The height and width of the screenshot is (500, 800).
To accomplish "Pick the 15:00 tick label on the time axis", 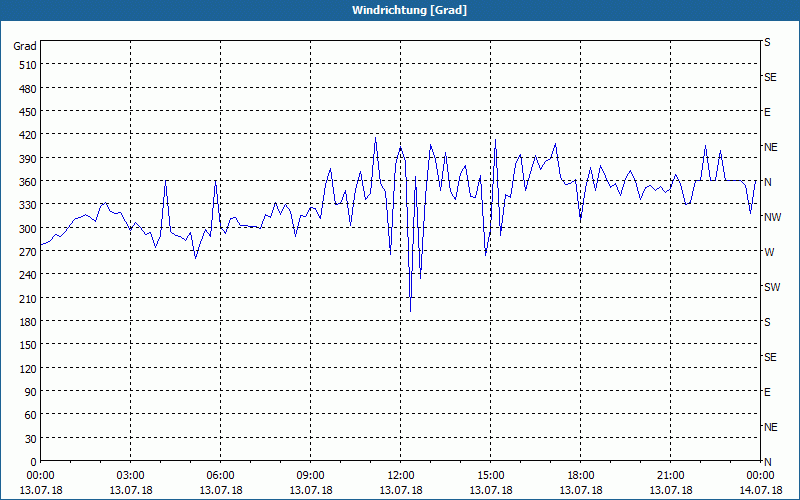I will [491, 476].
